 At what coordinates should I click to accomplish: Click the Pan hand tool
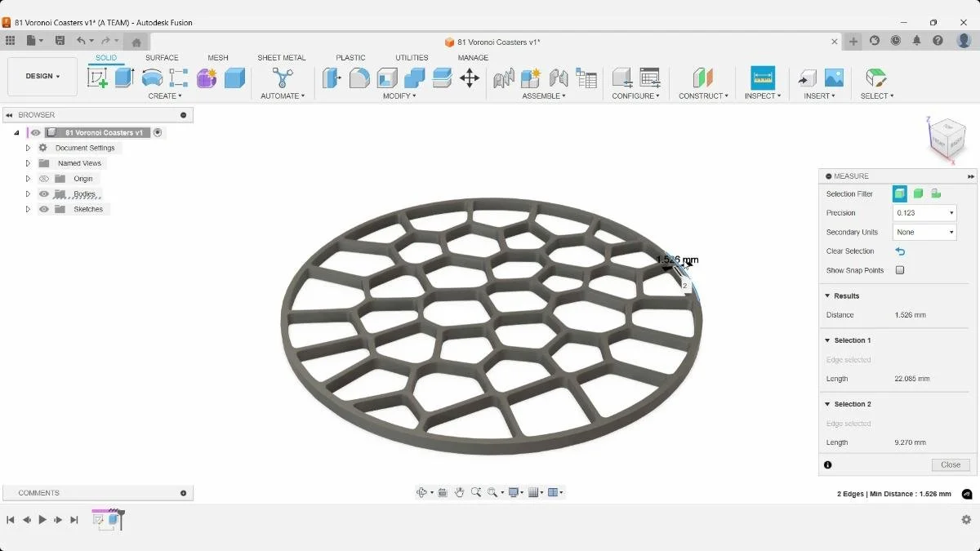pyautogui.click(x=460, y=492)
